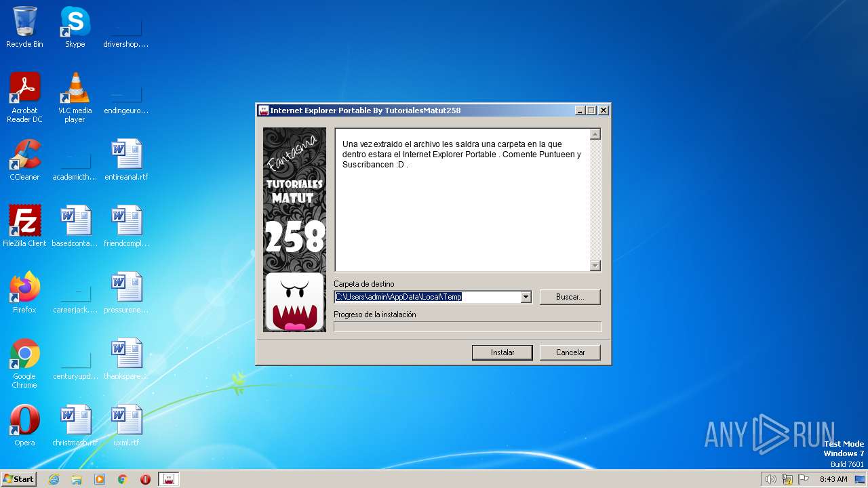868x488 pixels.
Task: Select the endingeuro desktop file
Action: (125, 94)
